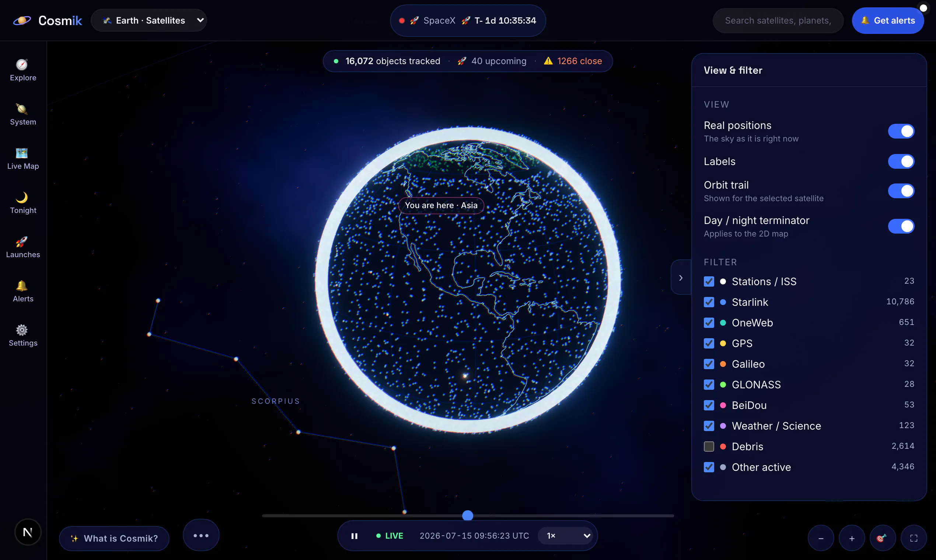This screenshot has width=936, height=560.
Task: Open the Alerts bell in sidebar
Action: pyautogui.click(x=22, y=286)
